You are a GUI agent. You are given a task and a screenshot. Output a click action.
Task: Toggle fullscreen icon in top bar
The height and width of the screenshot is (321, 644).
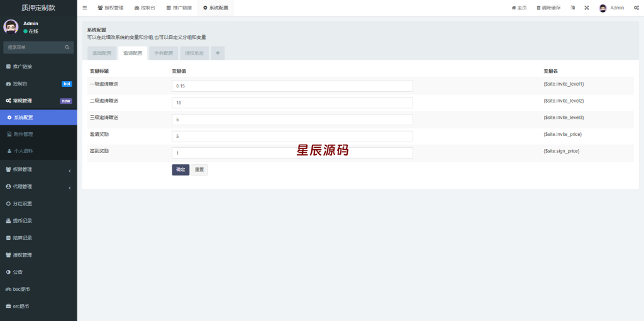click(x=587, y=8)
